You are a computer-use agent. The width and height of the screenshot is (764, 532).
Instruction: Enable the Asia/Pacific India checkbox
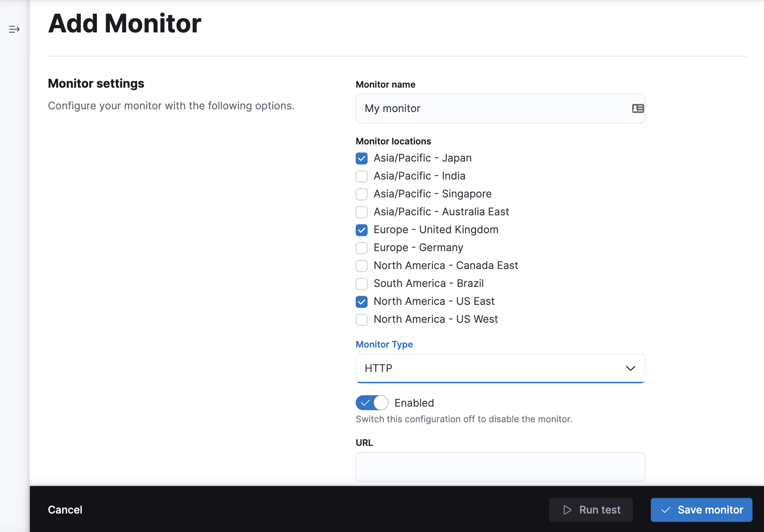pyautogui.click(x=361, y=176)
